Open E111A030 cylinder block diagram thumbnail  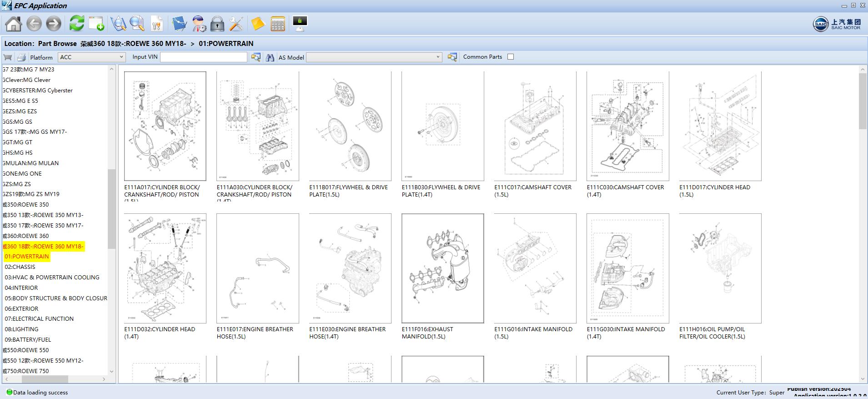click(x=258, y=126)
